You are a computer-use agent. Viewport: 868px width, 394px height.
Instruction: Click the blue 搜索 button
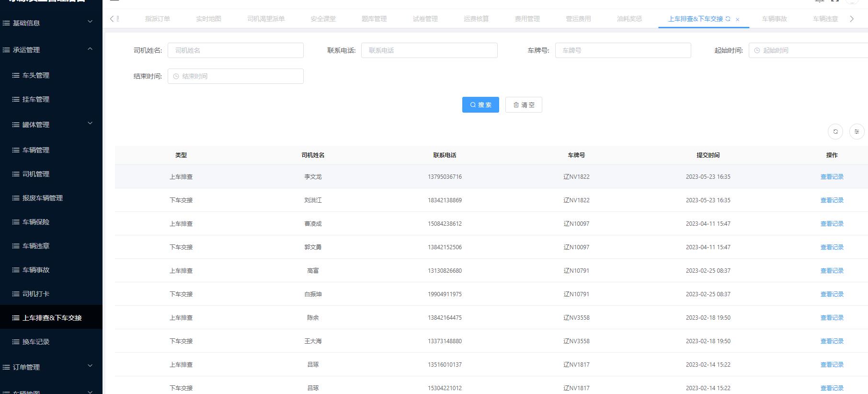pyautogui.click(x=480, y=104)
